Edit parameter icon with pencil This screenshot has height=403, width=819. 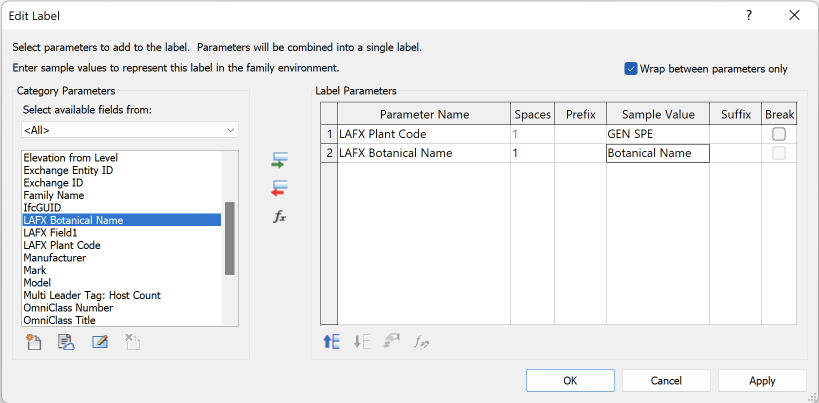click(x=100, y=342)
